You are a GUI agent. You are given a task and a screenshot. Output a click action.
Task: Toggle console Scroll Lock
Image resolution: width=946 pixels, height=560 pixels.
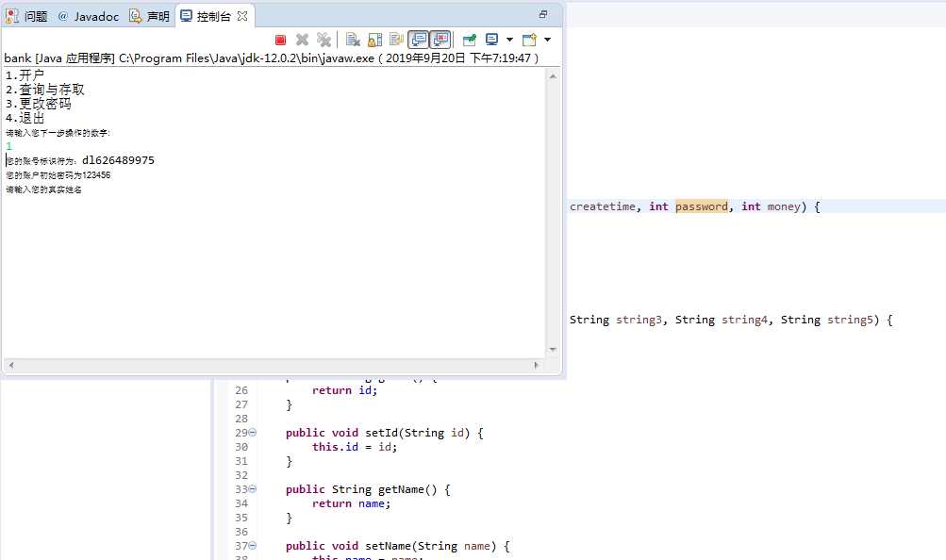(x=374, y=40)
